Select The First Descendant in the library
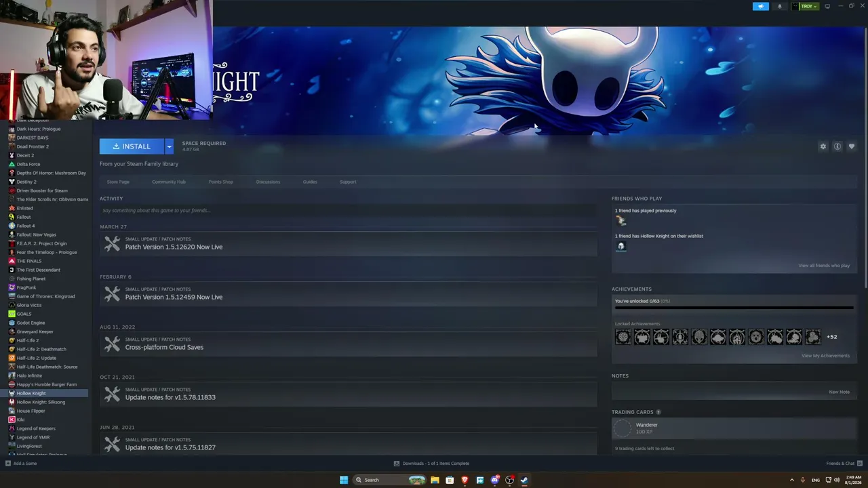Image resolution: width=868 pixels, height=488 pixels. [38, 270]
